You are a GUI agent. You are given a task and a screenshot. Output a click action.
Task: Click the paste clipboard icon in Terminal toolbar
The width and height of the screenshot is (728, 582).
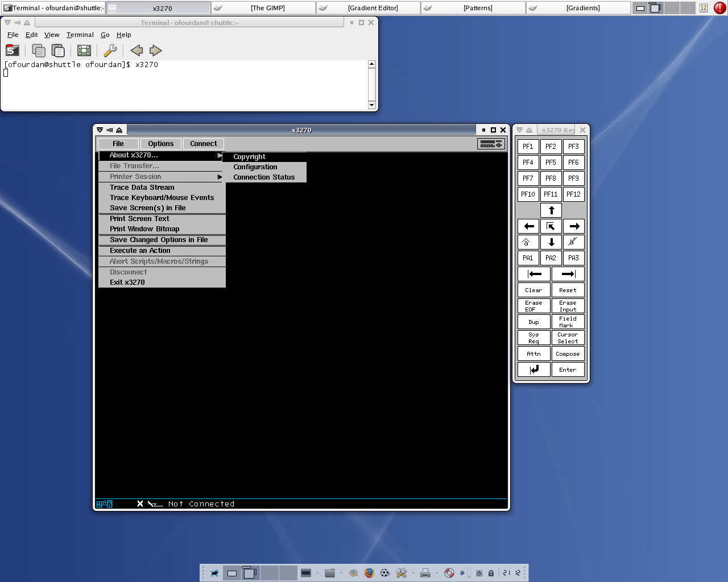[58, 51]
